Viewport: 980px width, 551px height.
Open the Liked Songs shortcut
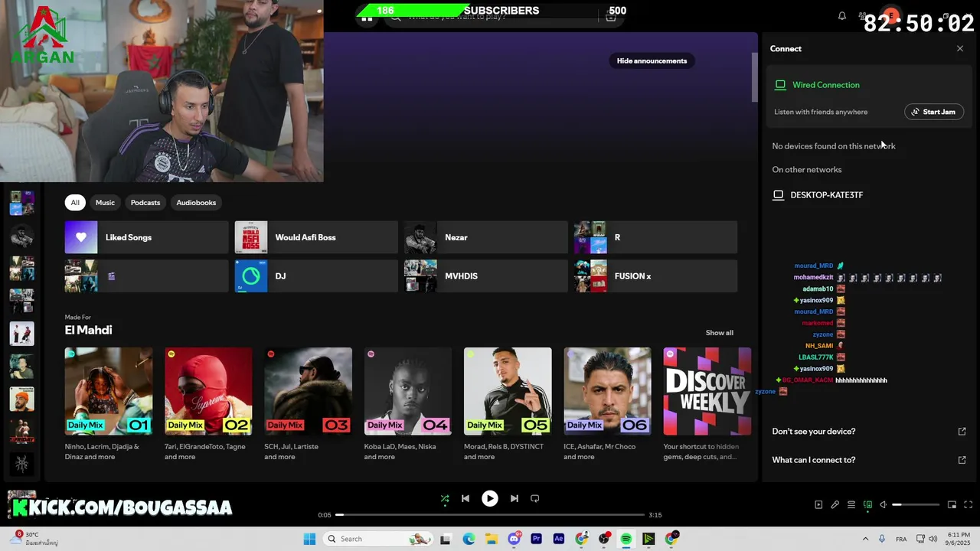point(146,237)
